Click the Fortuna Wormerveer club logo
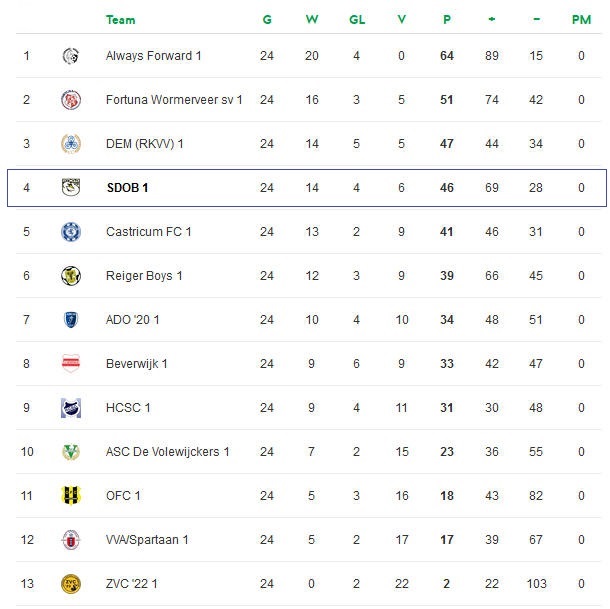This screenshot has height=609, width=610. coord(70,100)
